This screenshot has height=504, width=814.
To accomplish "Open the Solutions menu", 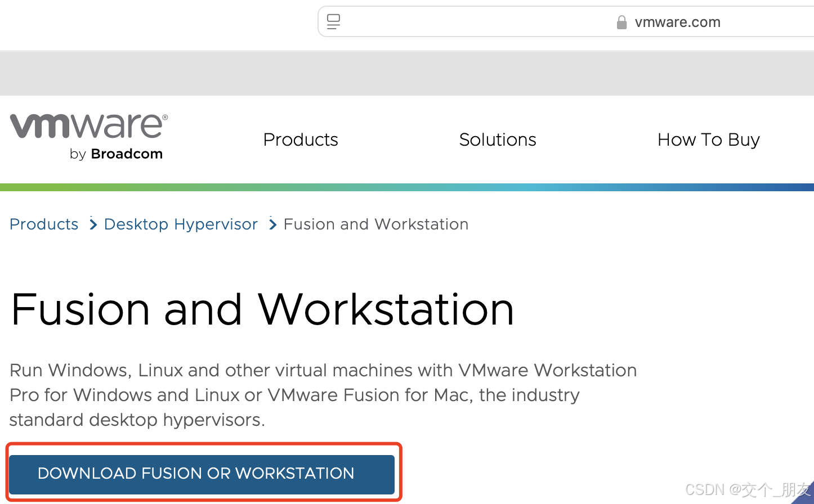I will tap(498, 139).
